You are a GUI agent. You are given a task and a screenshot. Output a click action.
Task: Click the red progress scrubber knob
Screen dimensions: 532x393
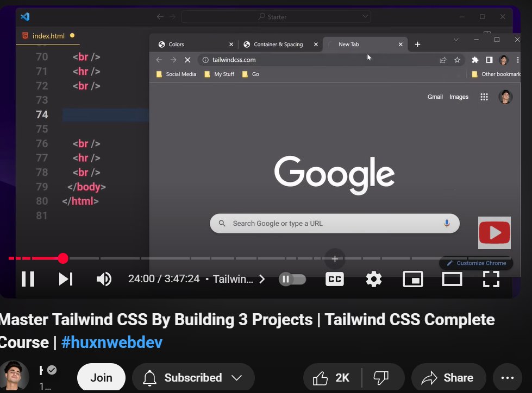(x=63, y=258)
